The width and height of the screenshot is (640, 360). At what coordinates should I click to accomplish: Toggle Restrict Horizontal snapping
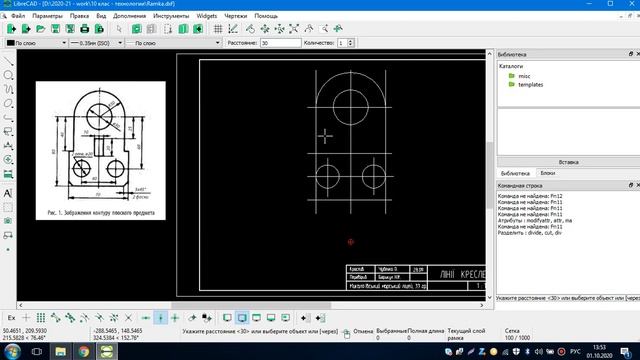point(146,318)
